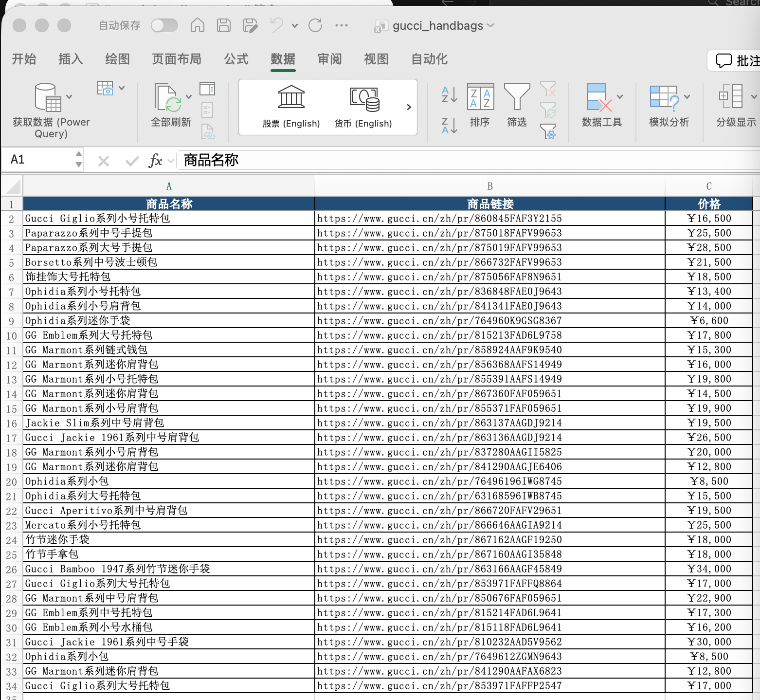Click the link ending 810232AAD5V9562
760x700 pixels.
(x=439, y=642)
